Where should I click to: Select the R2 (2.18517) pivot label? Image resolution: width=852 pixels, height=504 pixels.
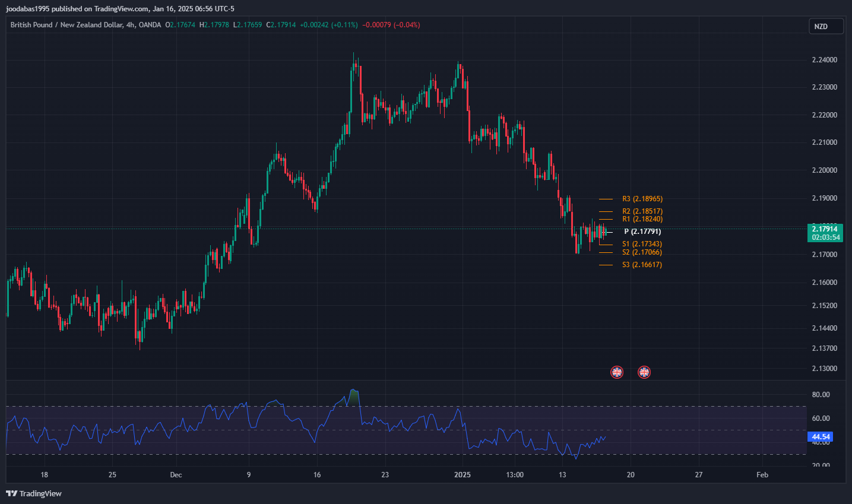[x=642, y=211]
